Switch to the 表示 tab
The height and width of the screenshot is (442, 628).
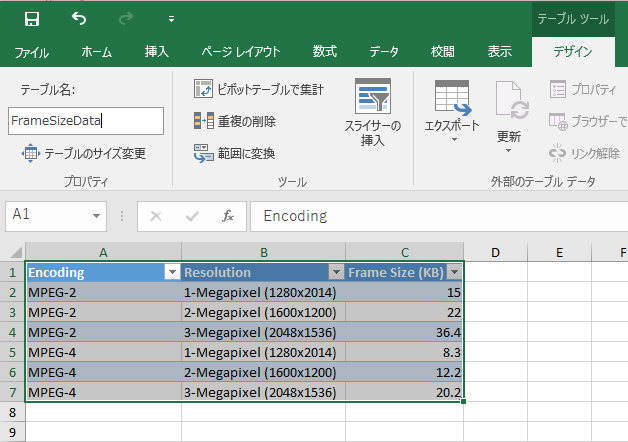coord(499,52)
